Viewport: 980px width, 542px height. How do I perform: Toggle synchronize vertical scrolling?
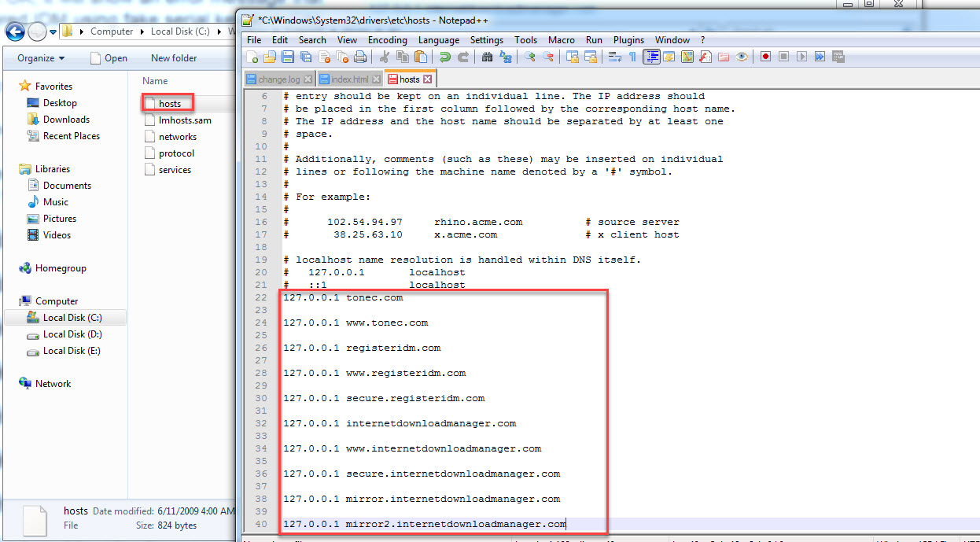tap(572, 57)
